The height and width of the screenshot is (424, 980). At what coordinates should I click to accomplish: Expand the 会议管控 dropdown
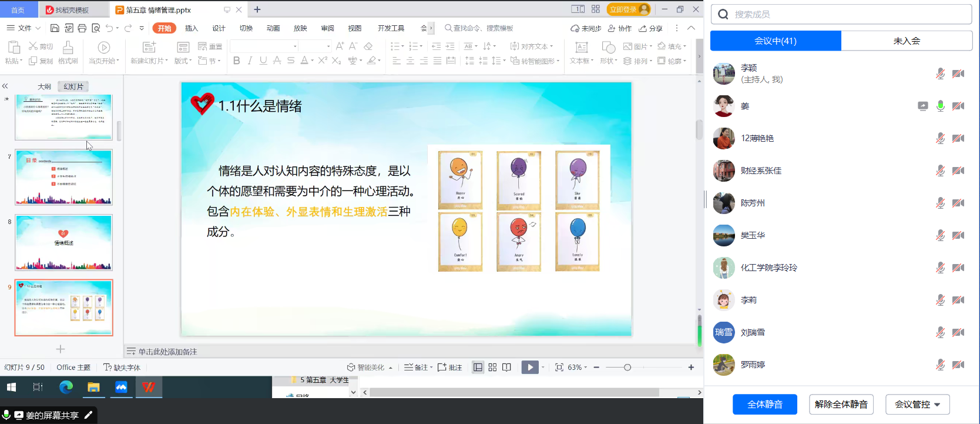[917, 405]
